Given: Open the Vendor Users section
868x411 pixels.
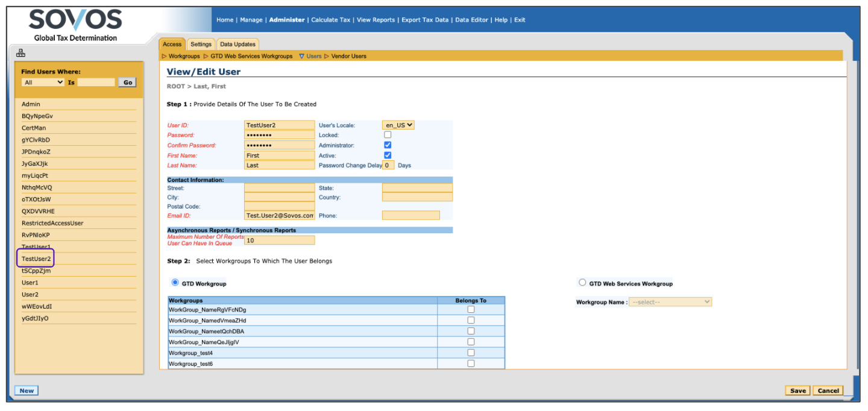Looking at the screenshot, I should pos(348,56).
